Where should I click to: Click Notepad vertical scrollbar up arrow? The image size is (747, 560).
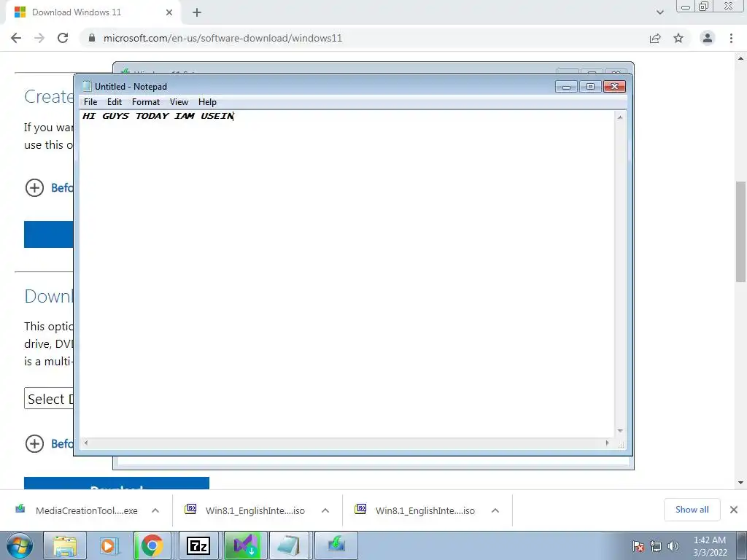620,117
